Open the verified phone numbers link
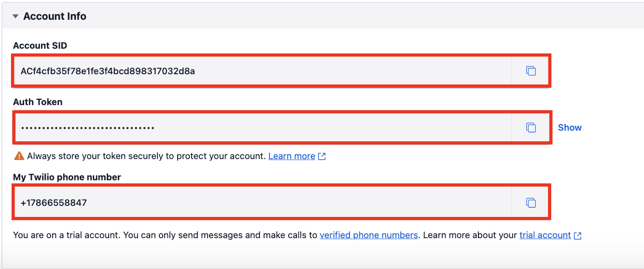 (368, 235)
